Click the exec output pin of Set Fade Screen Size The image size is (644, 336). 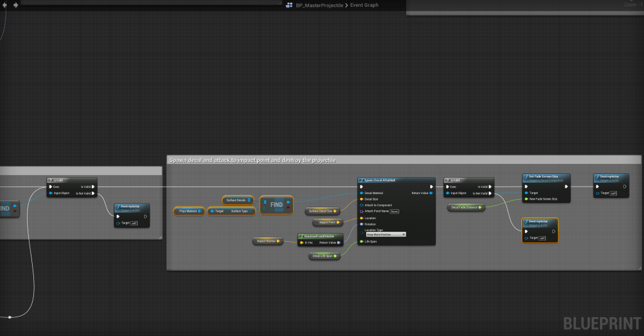(x=566, y=187)
